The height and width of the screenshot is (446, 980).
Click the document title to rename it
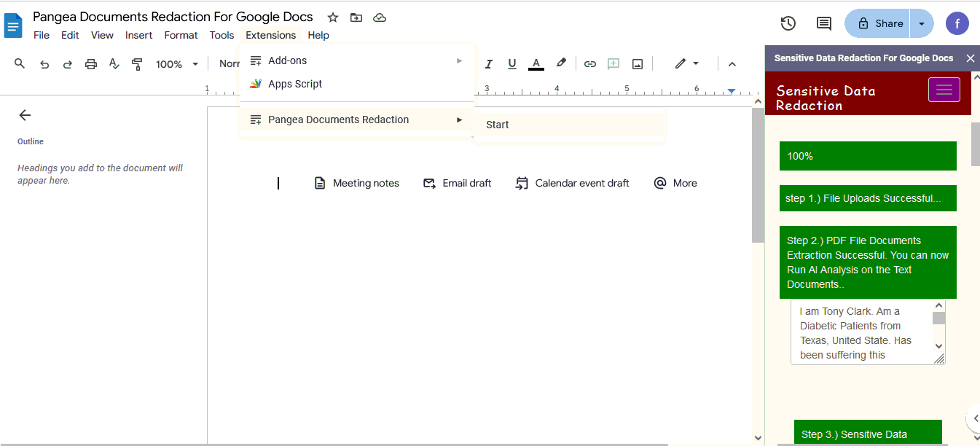[173, 17]
